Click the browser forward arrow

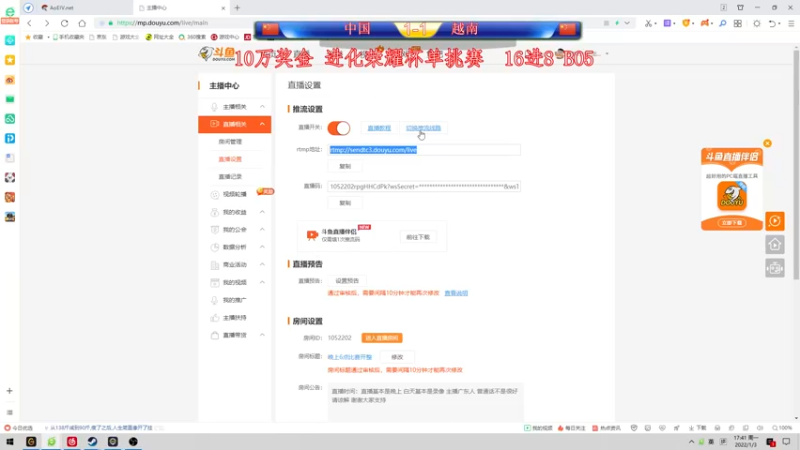click(47, 23)
